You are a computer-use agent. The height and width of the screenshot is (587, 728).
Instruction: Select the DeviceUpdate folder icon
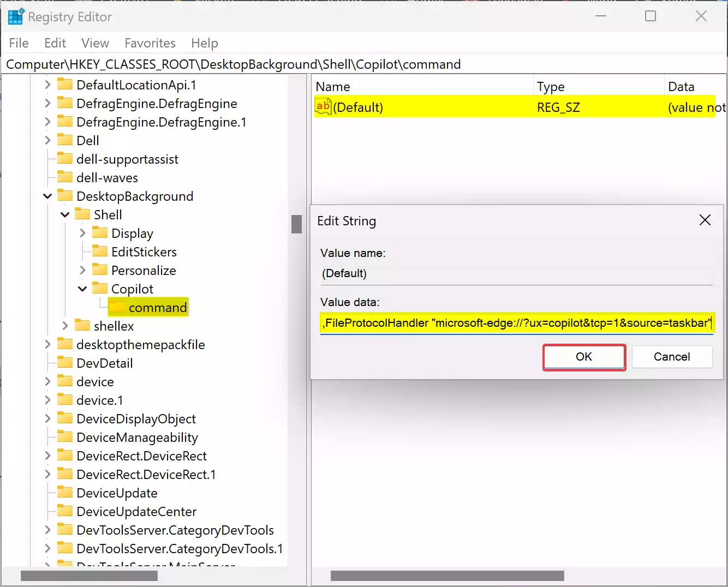coord(65,493)
